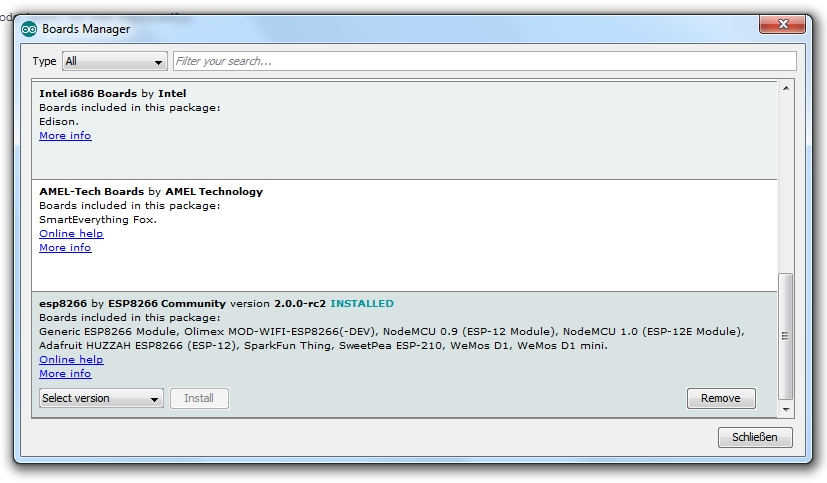The width and height of the screenshot is (827, 483).
Task: Open More info link for esp8266 package
Action: 65,374
